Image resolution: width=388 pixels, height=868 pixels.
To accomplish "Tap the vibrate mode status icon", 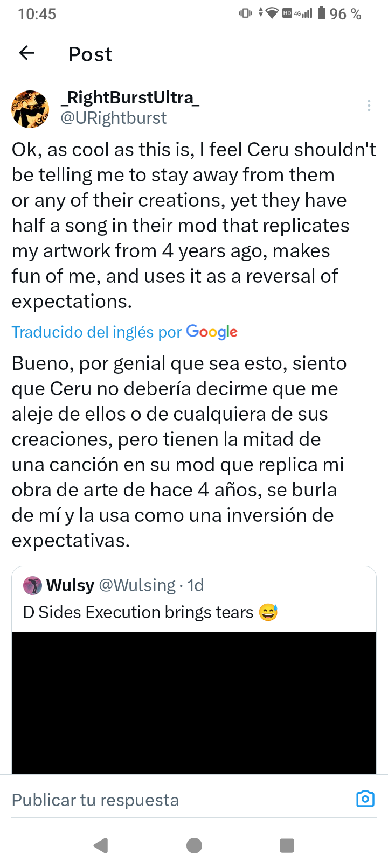I will pyautogui.click(x=245, y=13).
